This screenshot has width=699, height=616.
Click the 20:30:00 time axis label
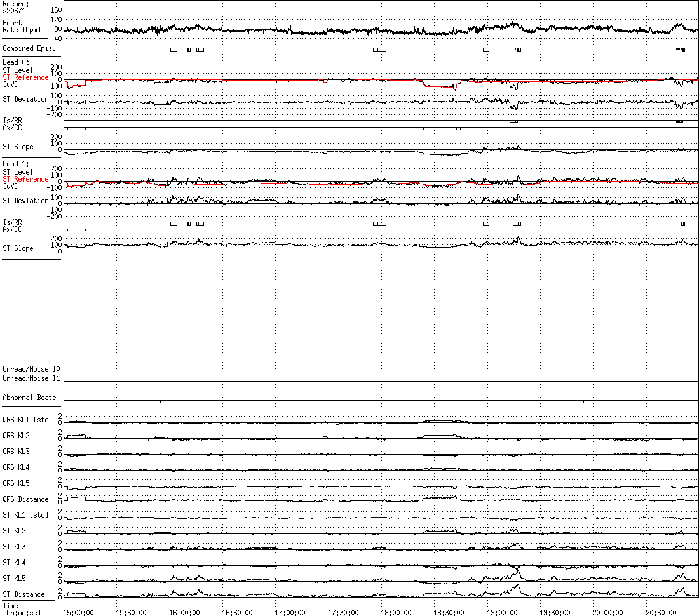(x=662, y=613)
